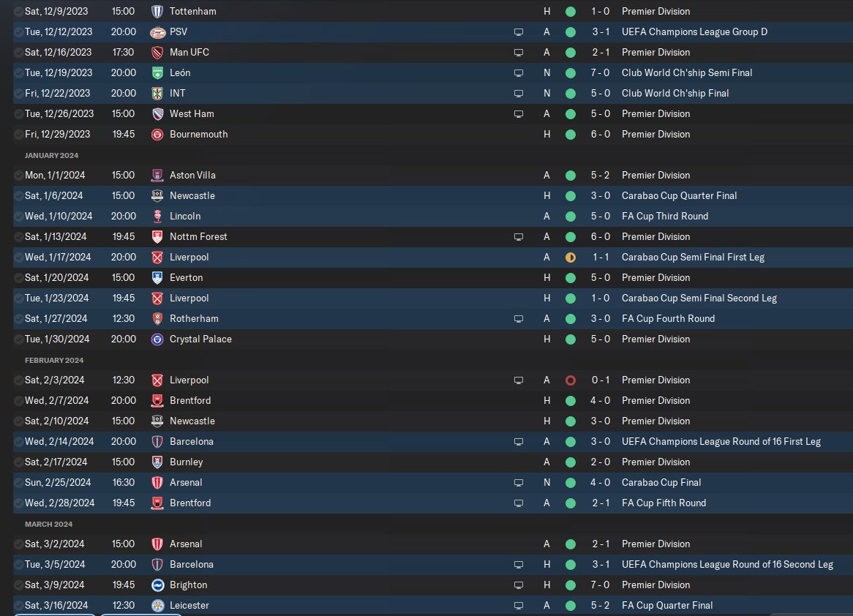This screenshot has width=853, height=616.
Task: Toggle the checkmark beside Sat, 2/3/2024
Action: (x=18, y=380)
